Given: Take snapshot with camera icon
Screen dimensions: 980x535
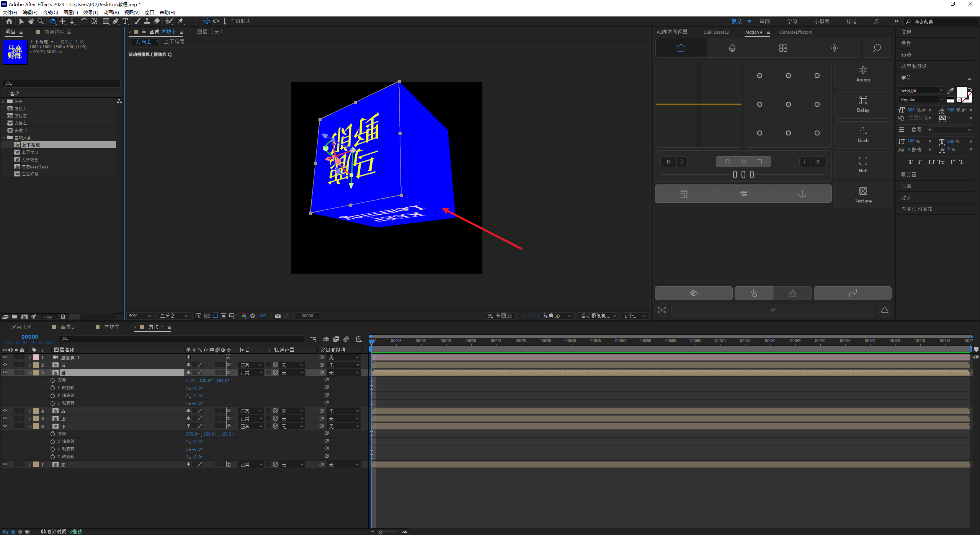Looking at the screenshot, I should pyautogui.click(x=278, y=316).
